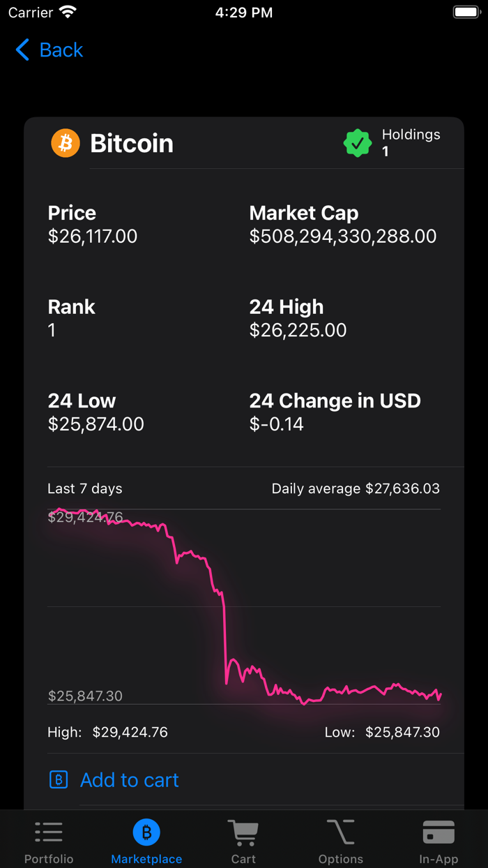Switch to the Portfolio tab
Screen dimensions: 488x868
tap(49, 841)
